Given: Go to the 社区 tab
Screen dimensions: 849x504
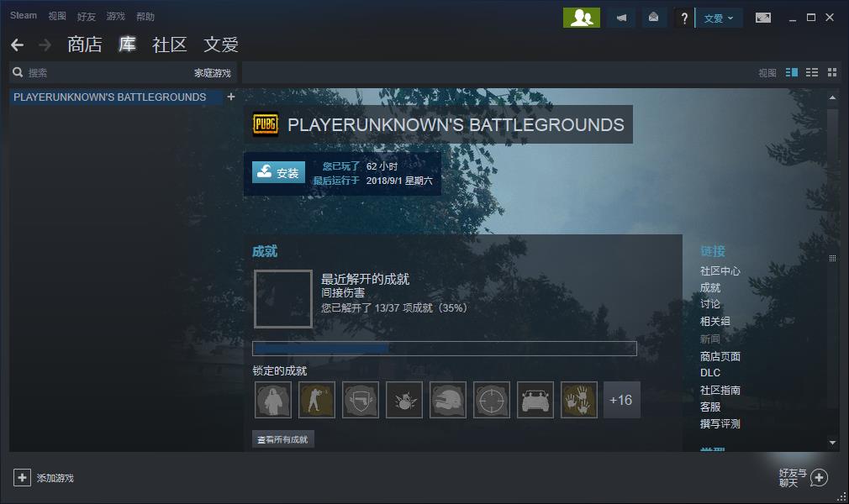Looking at the screenshot, I should (x=170, y=45).
